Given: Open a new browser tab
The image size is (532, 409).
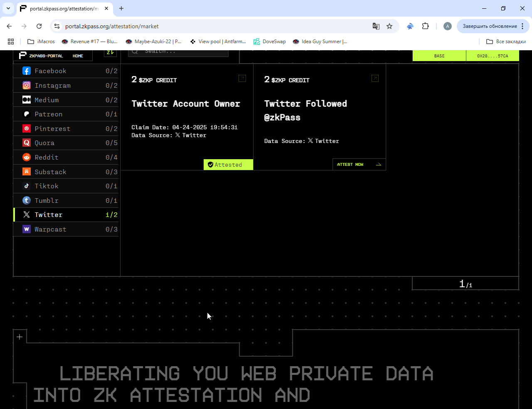Looking at the screenshot, I should tap(121, 8).
